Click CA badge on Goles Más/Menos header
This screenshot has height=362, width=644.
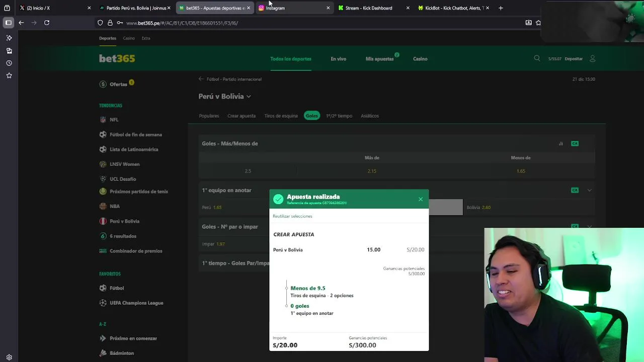tap(575, 143)
